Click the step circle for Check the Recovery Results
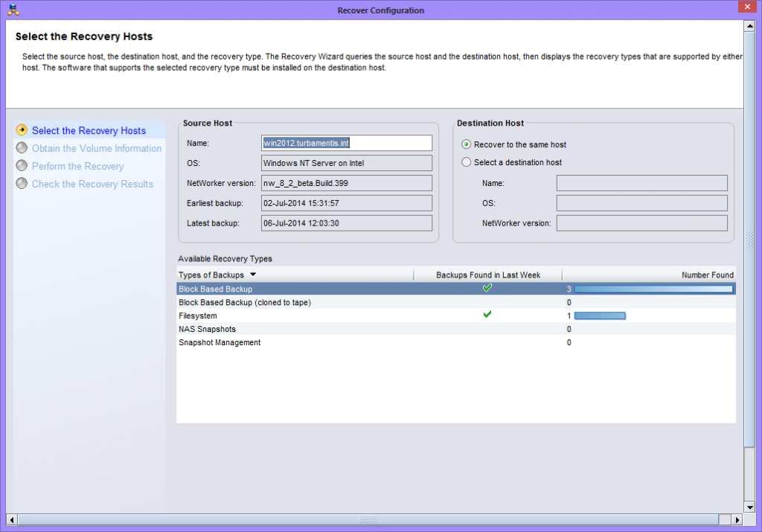Viewport: 762px width, 532px height. 22,184
